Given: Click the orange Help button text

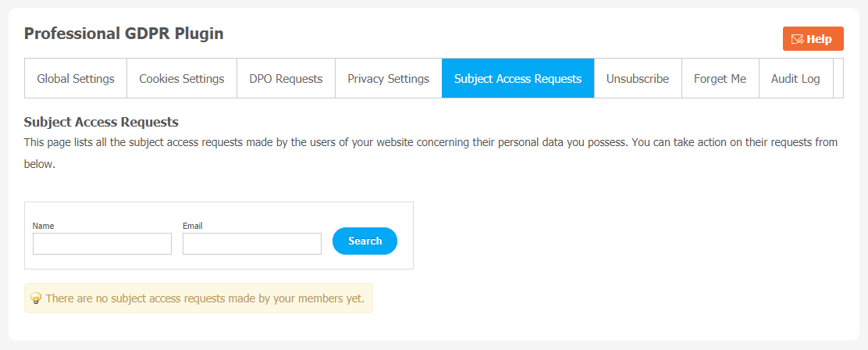Looking at the screenshot, I should click(819, 39).
